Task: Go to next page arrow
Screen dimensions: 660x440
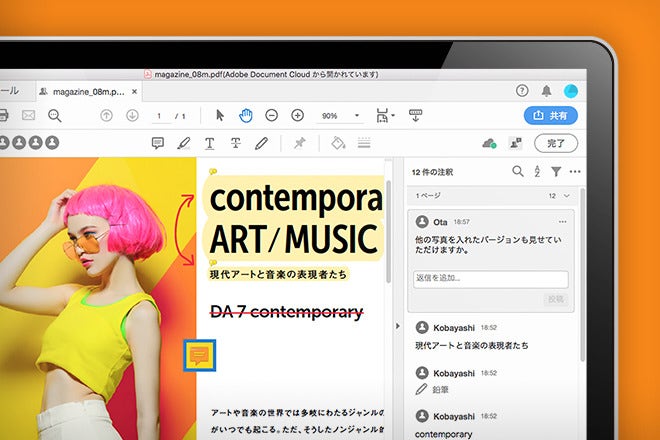Action: [132, 115]
